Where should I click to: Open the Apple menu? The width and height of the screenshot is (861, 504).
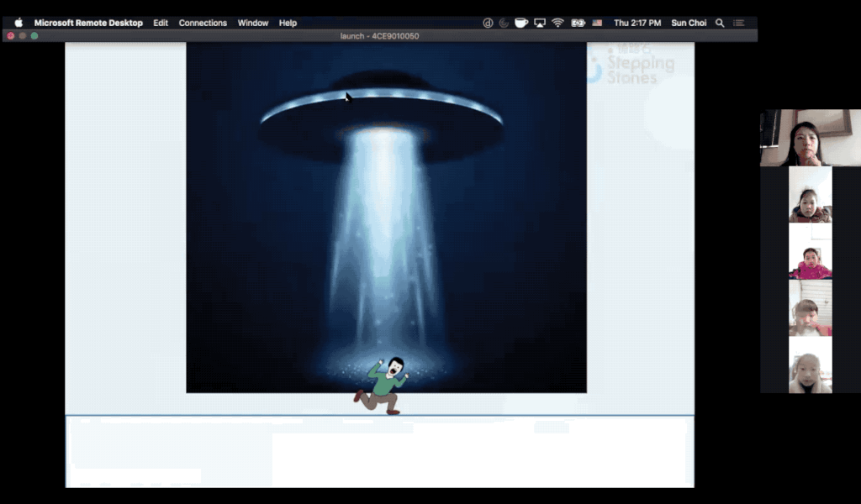(18, 23)
